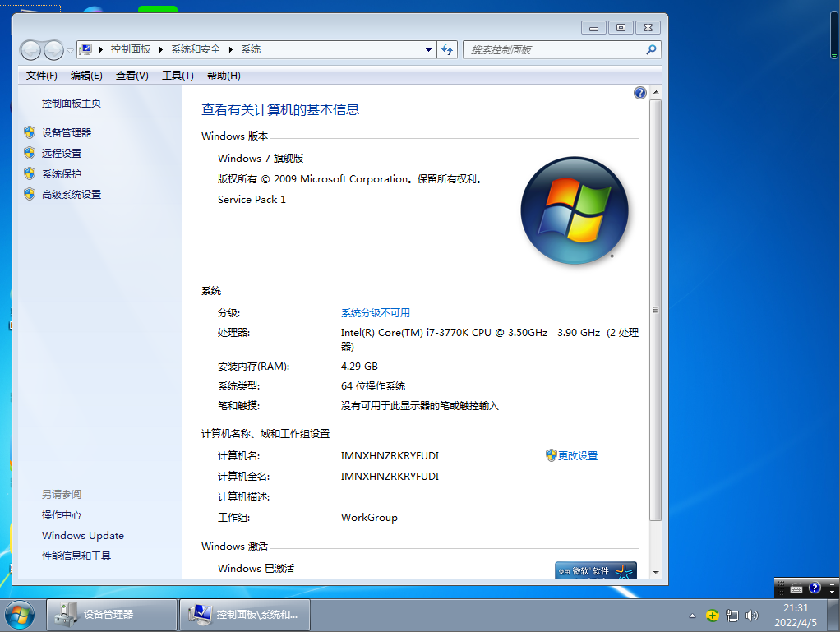Click the Show desktop strip on the taskbar
The height and width of the screenshot is (632, 840).
833,616
